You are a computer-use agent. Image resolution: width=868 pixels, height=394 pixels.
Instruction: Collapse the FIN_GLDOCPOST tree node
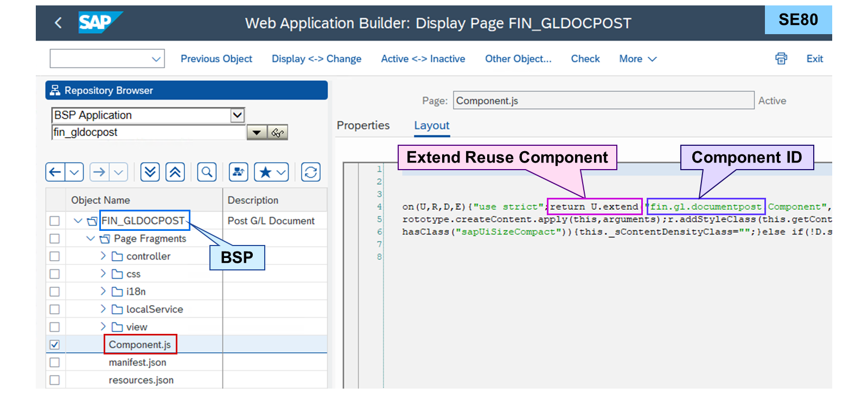pyautogui.click(x=78, y=221)
